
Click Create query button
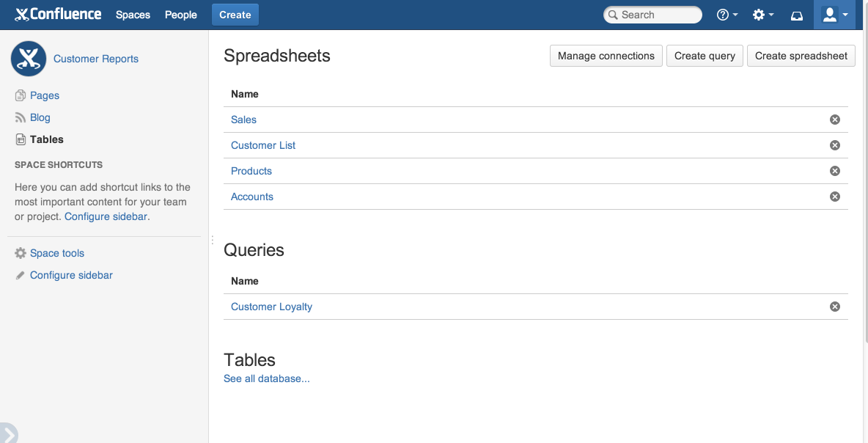(x=705, y=56)
